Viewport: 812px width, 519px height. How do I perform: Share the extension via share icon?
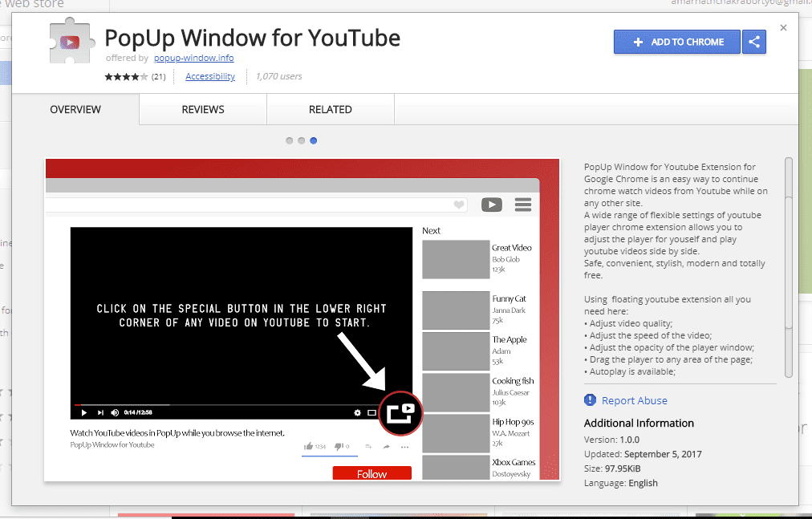tap(754, 42)
